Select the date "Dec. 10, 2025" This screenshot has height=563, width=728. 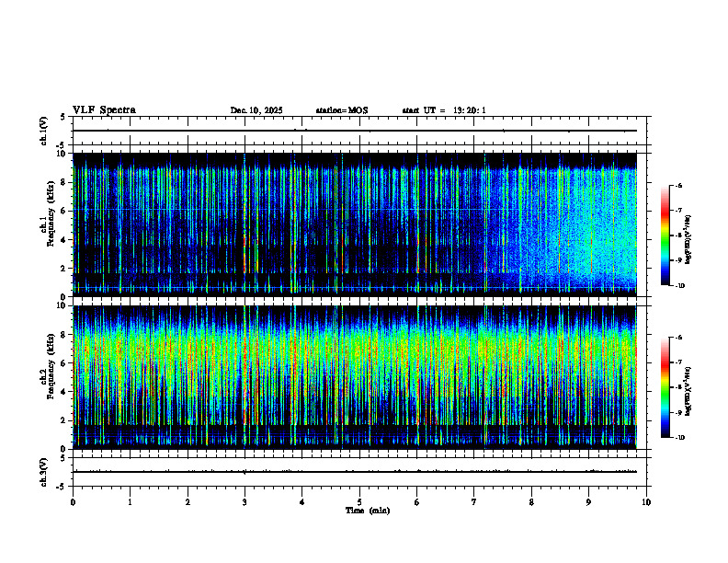tap(256, 110)
